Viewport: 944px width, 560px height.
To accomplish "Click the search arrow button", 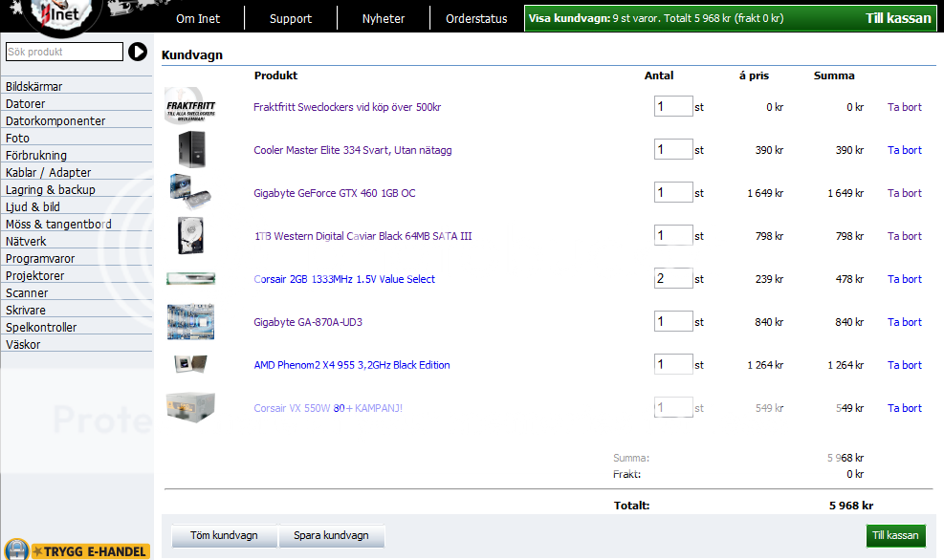I will point(138,52).
